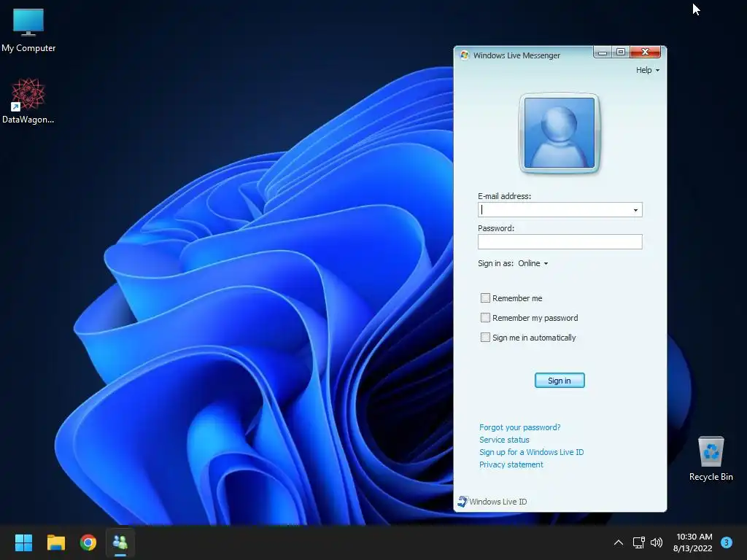This screenshot has width=747, height=560.
Task: Minimize the Windows Live Messenger window
Action: click(x=603, y=52)
